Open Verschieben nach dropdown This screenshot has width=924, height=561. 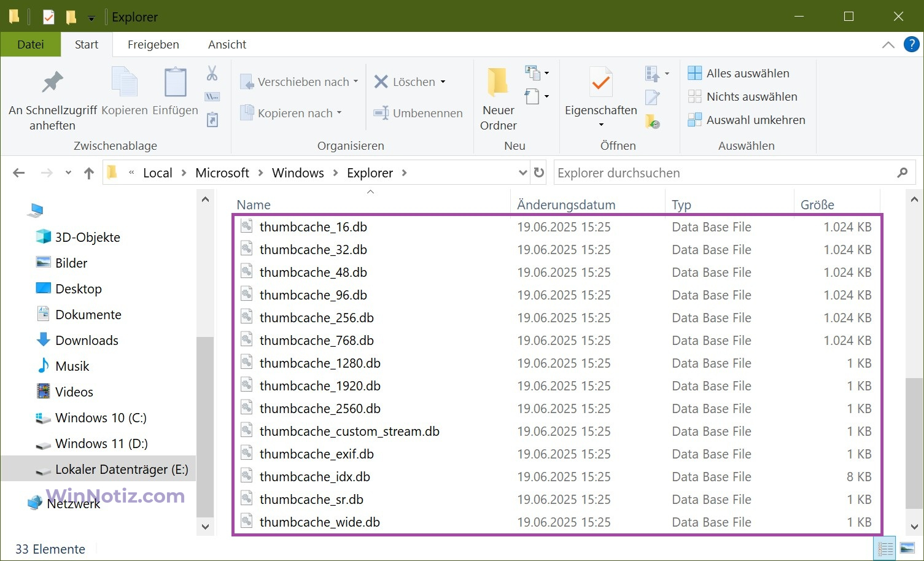point(299,82)
